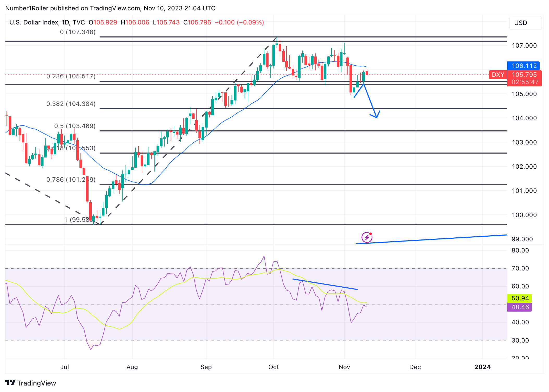Select the 0.5 (103.469) Fibonacci level label

click(x=75, y=126)
